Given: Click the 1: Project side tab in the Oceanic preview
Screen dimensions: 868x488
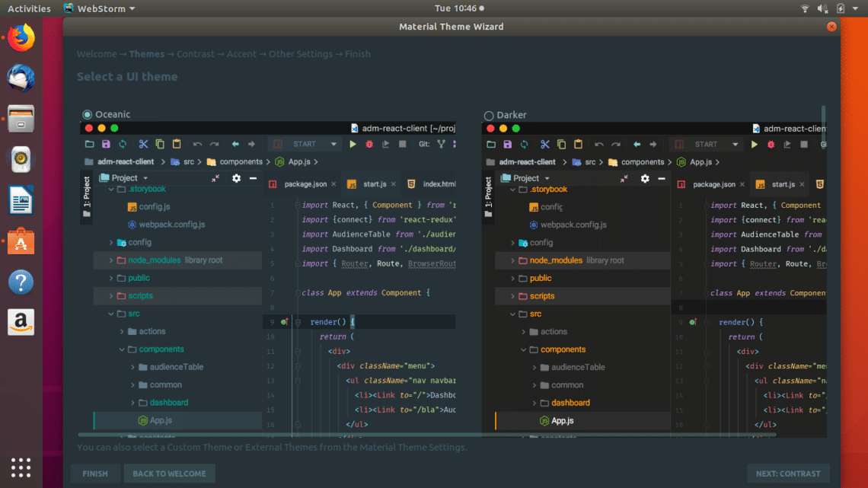Looking at the screenshot, I should (x=87, y=197).
